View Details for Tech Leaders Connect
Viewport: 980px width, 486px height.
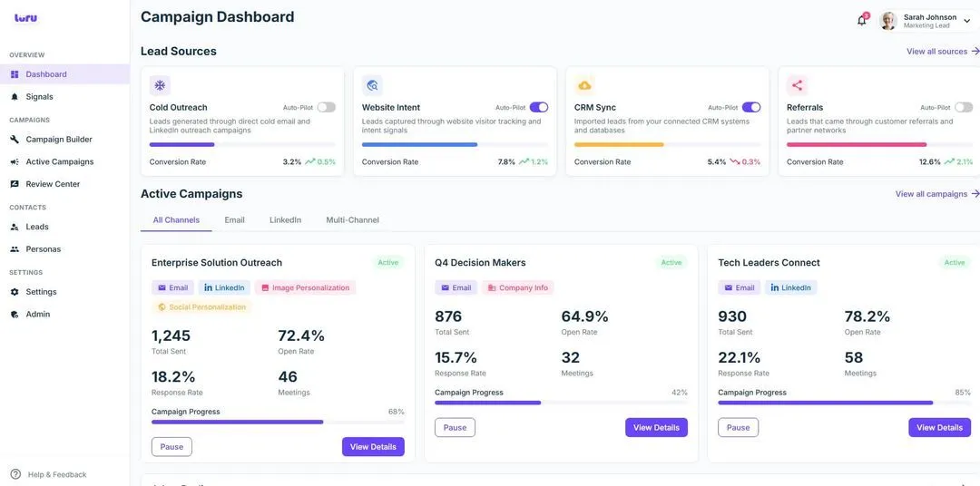(939, 427)
